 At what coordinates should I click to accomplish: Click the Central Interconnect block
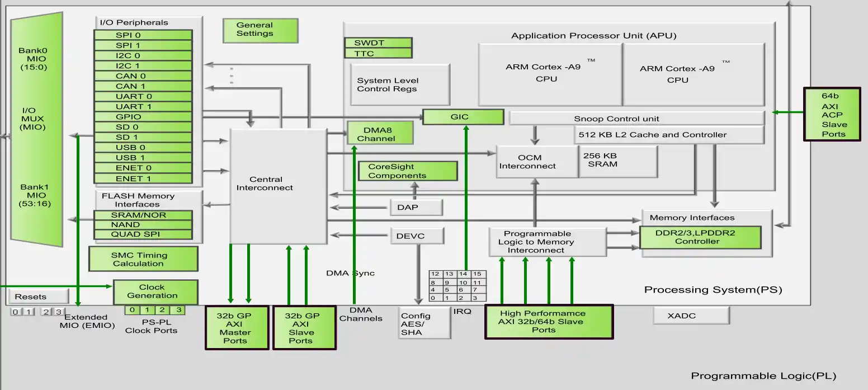tap(279, 186)
